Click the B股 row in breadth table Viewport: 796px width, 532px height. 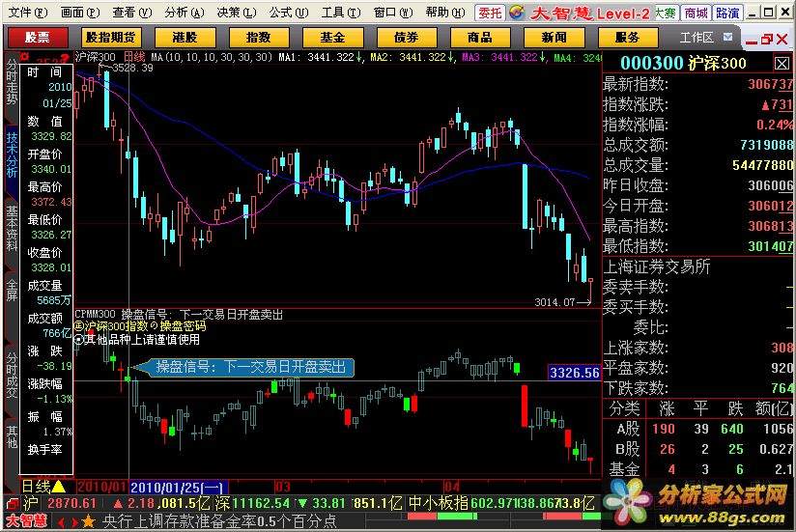coord(697,449)
